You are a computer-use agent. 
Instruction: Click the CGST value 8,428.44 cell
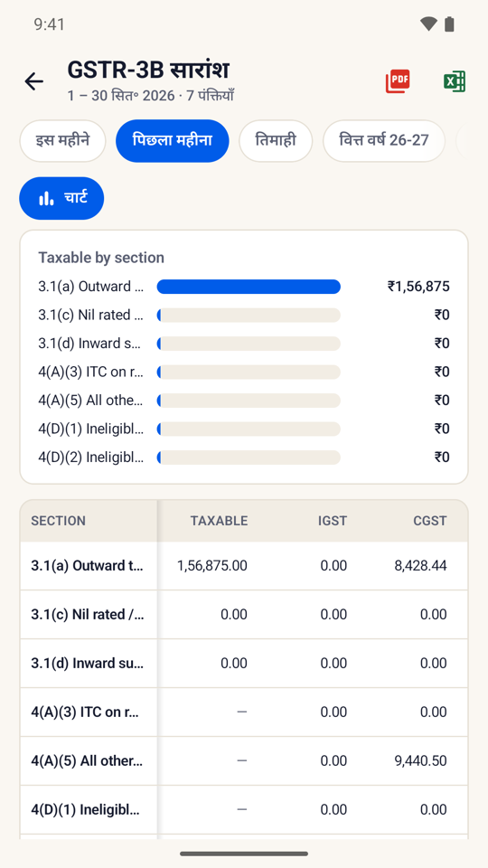pyautogui.click(x=420, y=566)
